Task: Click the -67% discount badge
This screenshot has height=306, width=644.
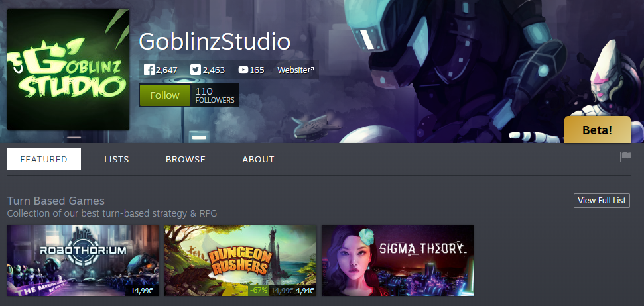Action: click(259, 291)
